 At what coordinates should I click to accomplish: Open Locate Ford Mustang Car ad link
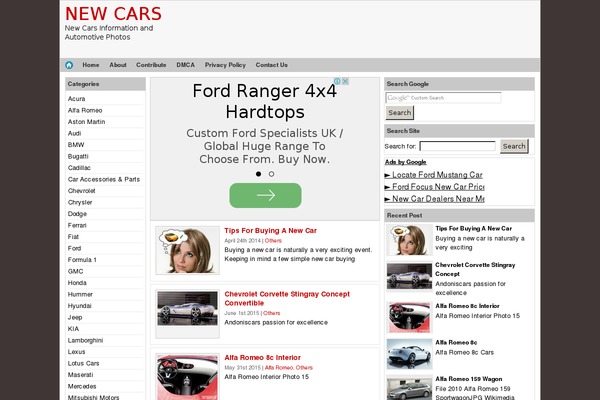[x=437, y=175]
